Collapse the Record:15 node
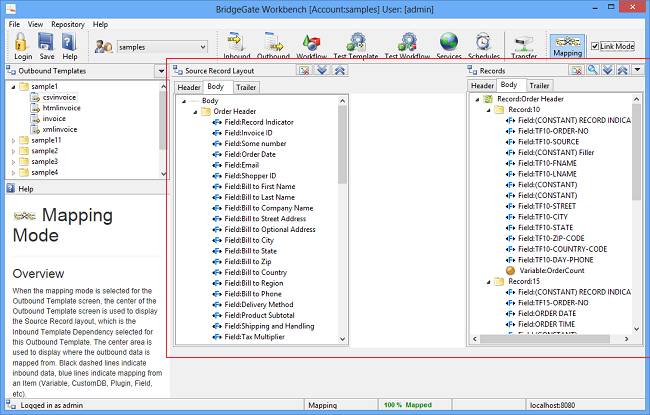The width and height of the screenshot is (650, 415). [x=489, y=282]
